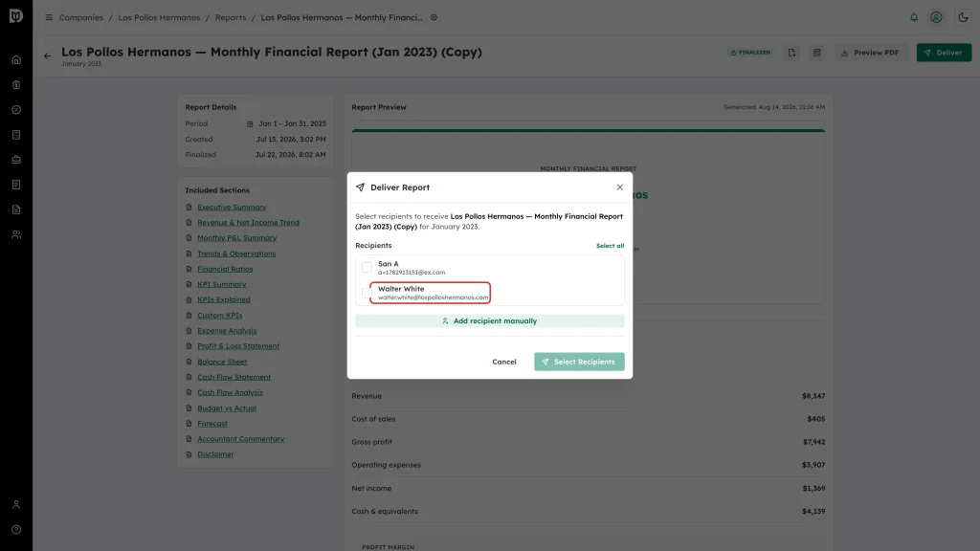This screenshot has width=980, height=551.
Task: Open the bottom sidebar user profile icon
Action: pos(16,505)
